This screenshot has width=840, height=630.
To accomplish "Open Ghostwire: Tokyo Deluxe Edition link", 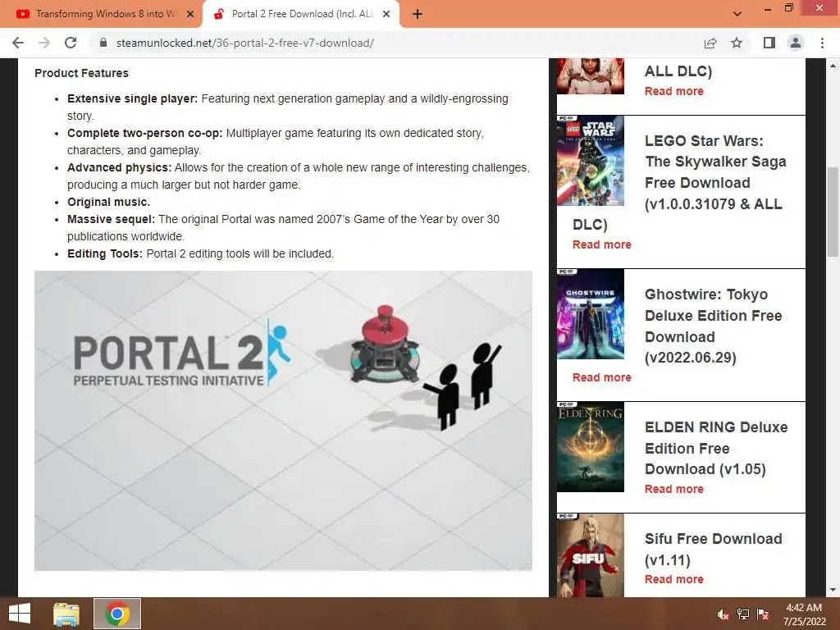I will 713,326.
